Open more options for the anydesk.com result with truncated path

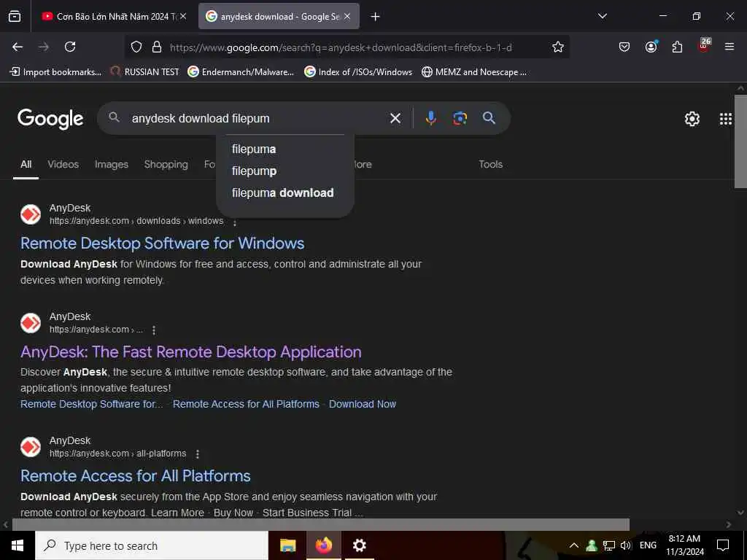153,330
